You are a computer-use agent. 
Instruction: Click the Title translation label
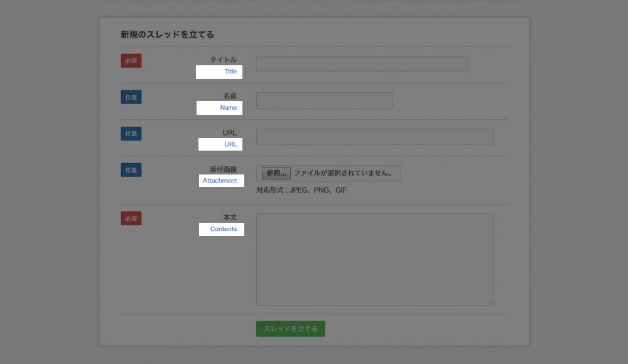pyautogui.click(x=230, y=72)
